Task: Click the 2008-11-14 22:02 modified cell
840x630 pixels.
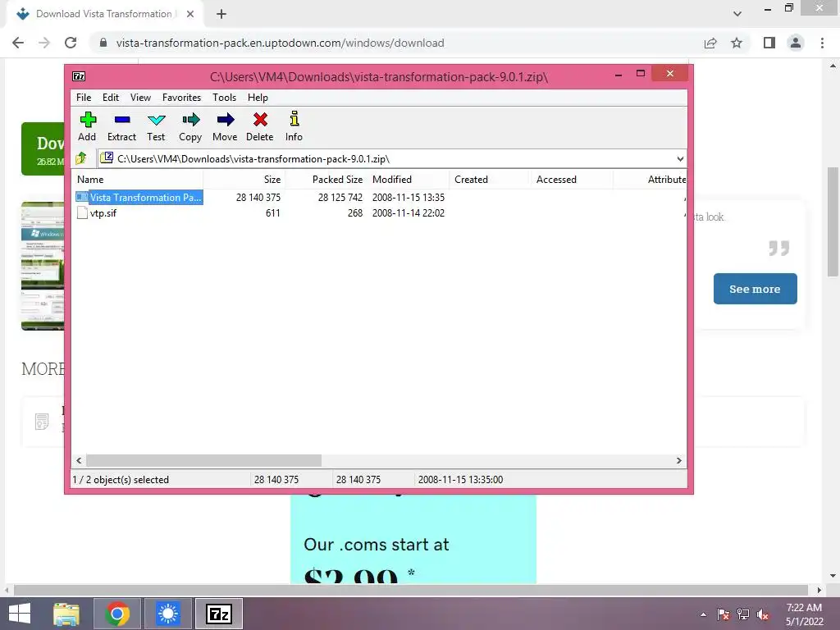Action: (x=409, y=212)
